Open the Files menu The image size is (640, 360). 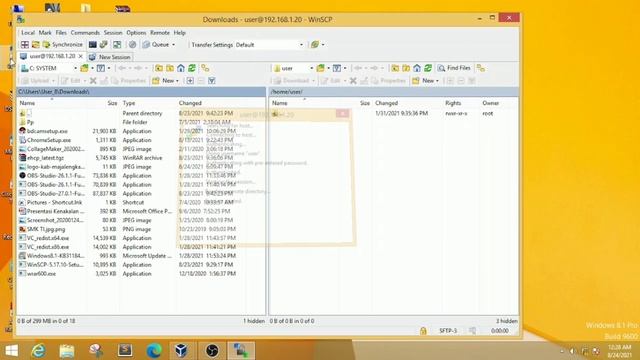(x=61, y=33)
